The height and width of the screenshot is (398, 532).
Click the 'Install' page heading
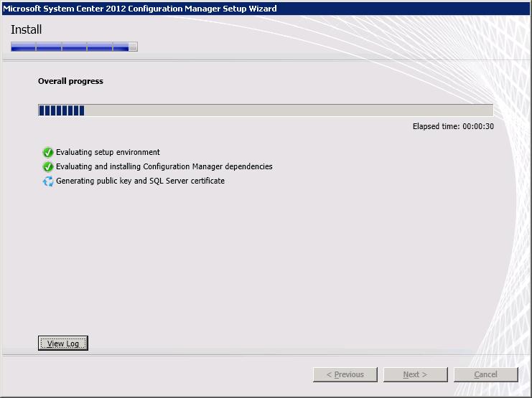pos(27,29)
